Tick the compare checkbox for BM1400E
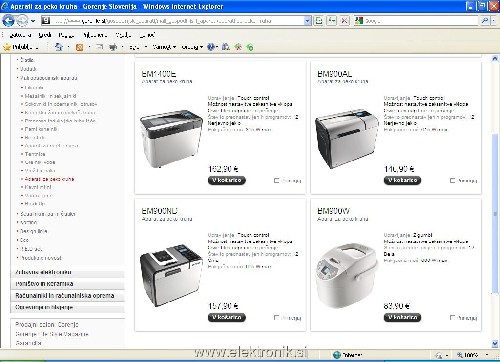The height and width of the screenshot is (362, 500). coord(276,180)
